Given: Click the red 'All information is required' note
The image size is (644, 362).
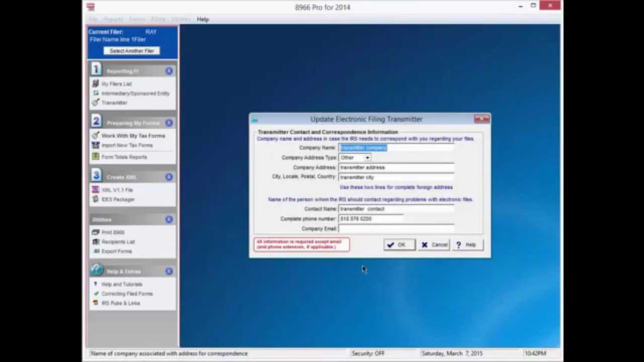Looking at the screenshot, I should tap(301, 245).
